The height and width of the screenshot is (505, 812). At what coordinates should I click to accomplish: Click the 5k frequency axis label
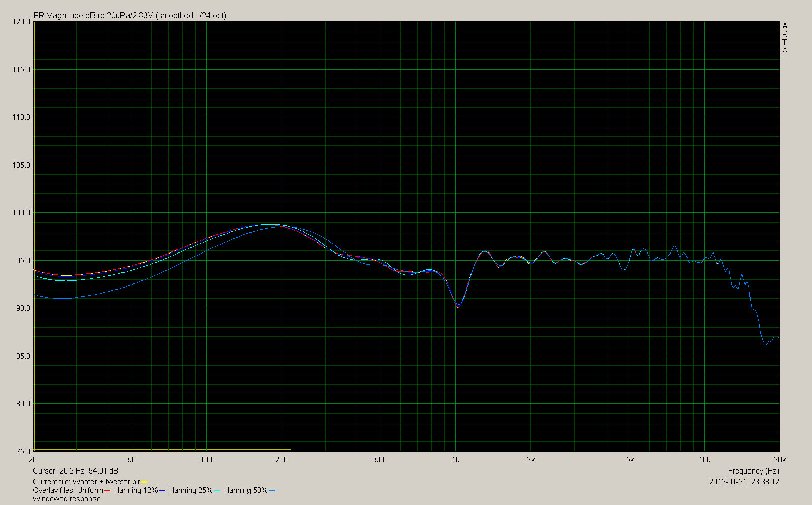tap(630, 460)
